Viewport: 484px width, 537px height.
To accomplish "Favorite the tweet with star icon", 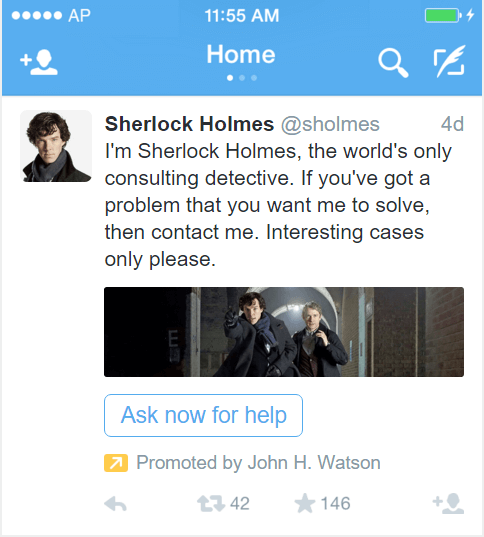I will pos(305,503).
